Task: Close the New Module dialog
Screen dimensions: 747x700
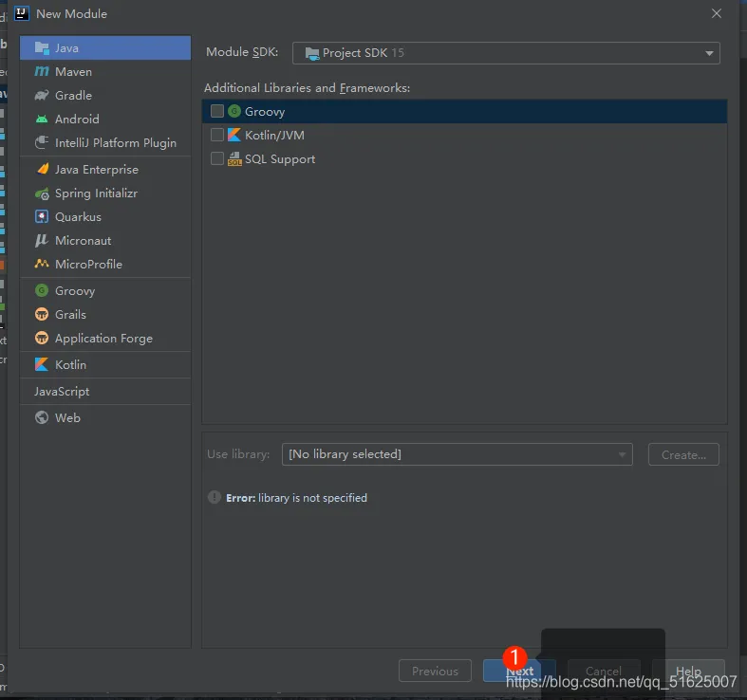Action: tap(717, 13)
